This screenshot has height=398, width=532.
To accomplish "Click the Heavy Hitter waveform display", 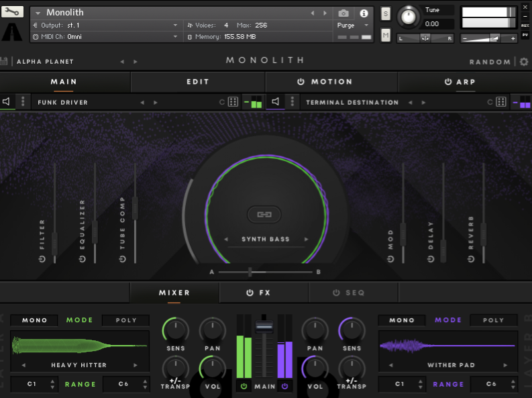I will pos(80,346).
